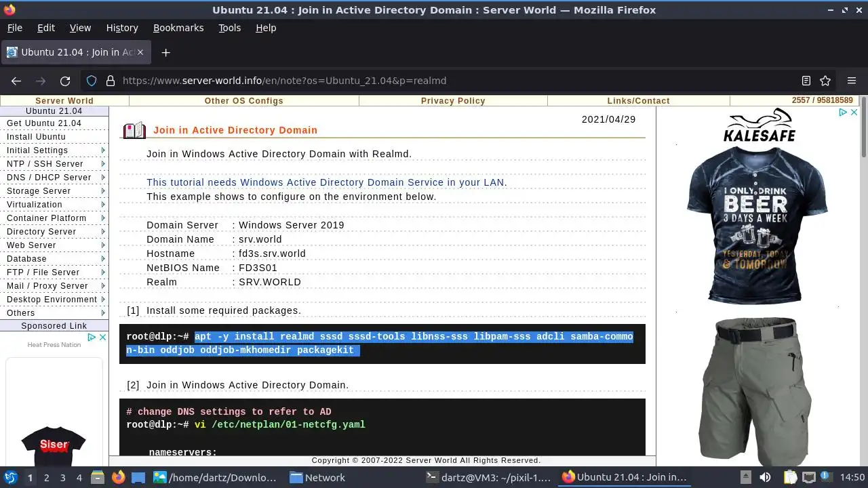This screenshot has height=488, width=868.
Task: Open the Bookmarks menu
Action: click(x=178, y=28)
